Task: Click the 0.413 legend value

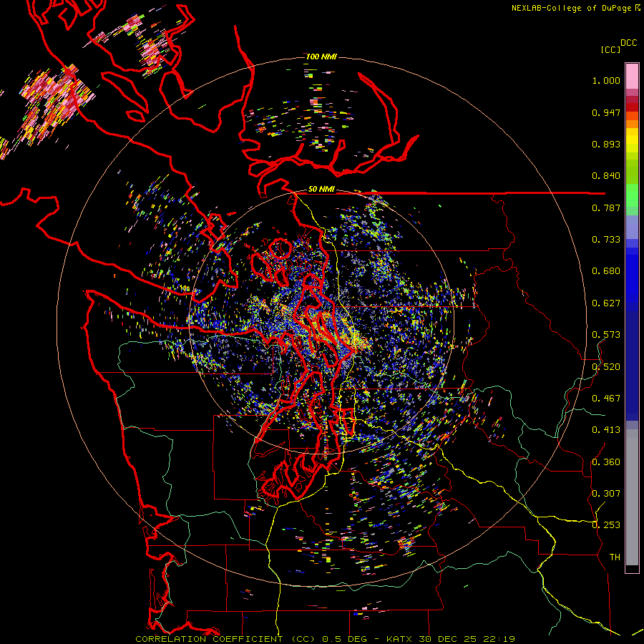Action: point(606,430)
